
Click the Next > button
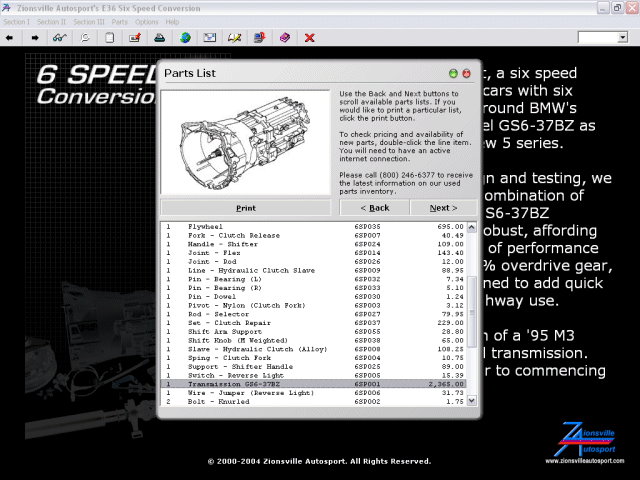point(443,208)
